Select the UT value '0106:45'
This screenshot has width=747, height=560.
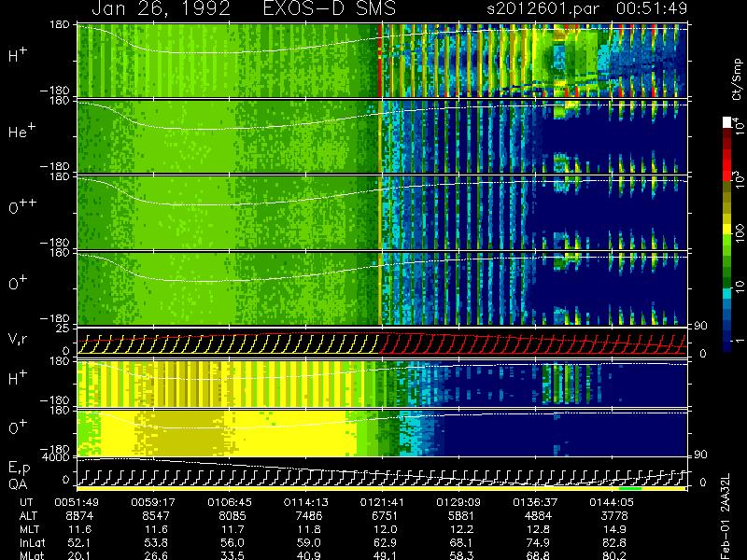(x=230, y=502)
